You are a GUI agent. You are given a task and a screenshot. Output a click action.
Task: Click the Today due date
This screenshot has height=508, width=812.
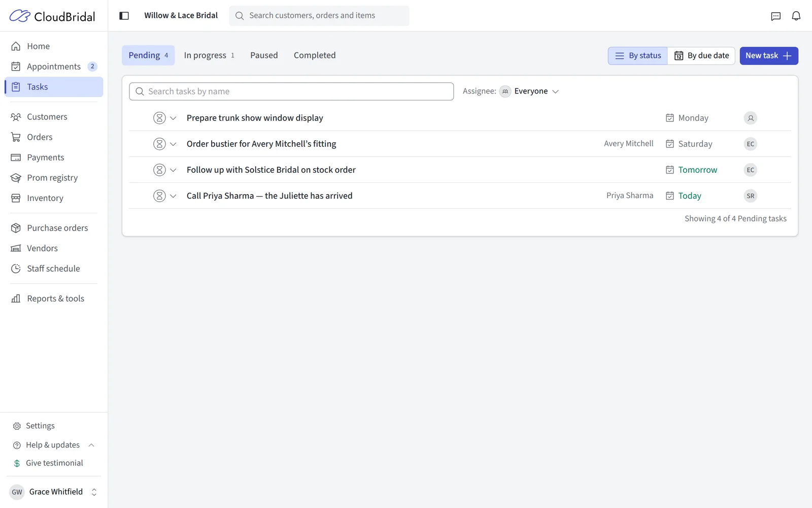(684, 196)
